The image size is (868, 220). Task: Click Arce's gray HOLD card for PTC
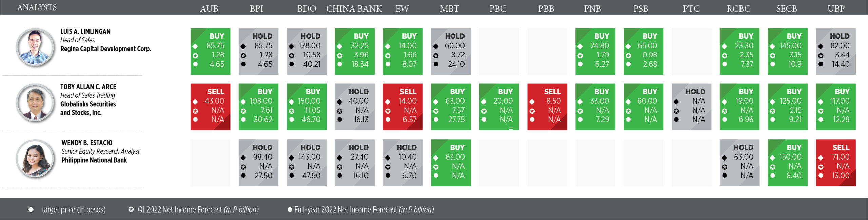pos(691,107)
